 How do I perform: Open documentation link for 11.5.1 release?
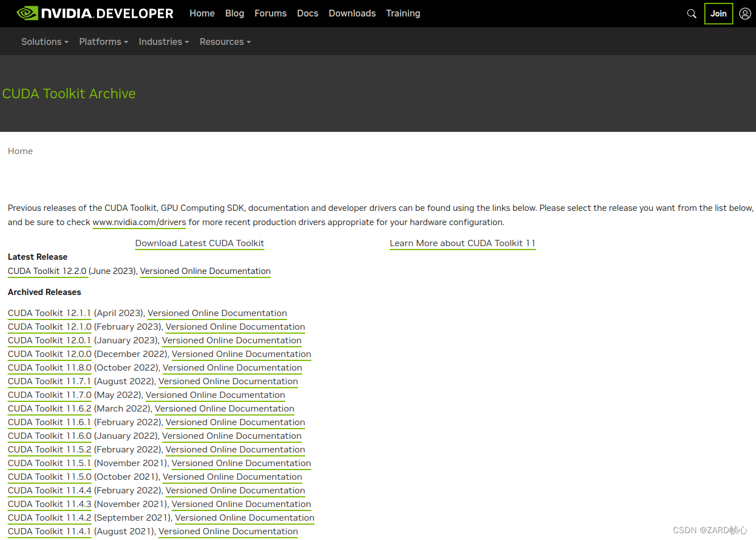241,463
